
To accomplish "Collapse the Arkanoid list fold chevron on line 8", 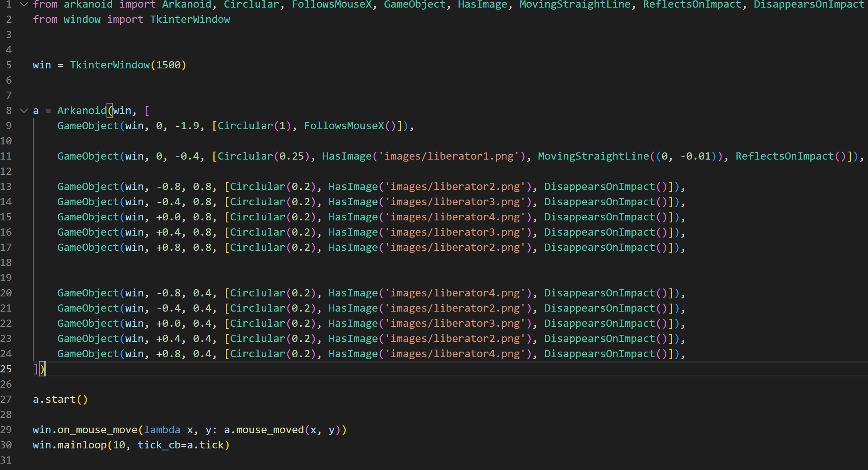I will pyautogui.click(x=24, y=111).
